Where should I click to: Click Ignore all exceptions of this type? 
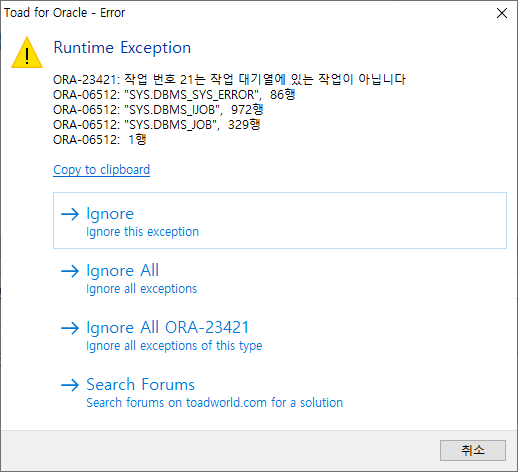click(x=174, y=346)
